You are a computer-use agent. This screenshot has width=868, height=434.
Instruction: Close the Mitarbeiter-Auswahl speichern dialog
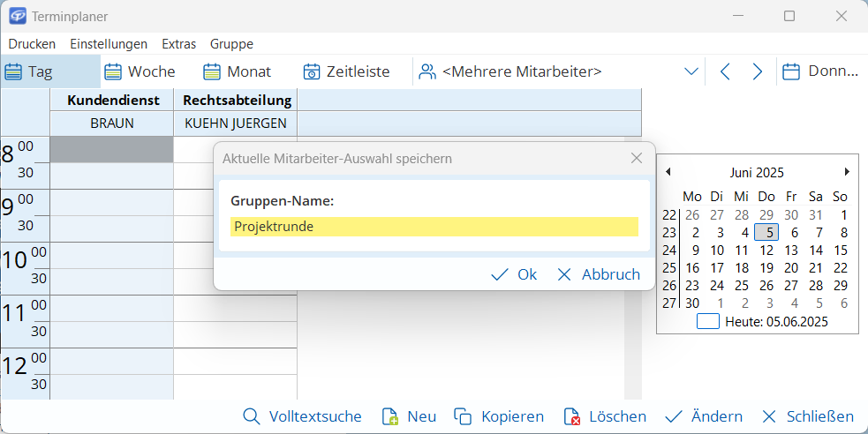[636, 158]
